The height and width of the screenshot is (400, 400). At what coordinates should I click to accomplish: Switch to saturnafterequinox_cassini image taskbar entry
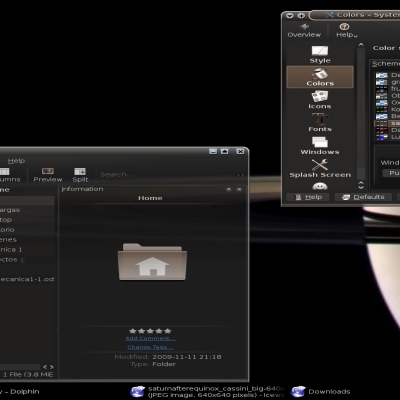pos(207,392)
